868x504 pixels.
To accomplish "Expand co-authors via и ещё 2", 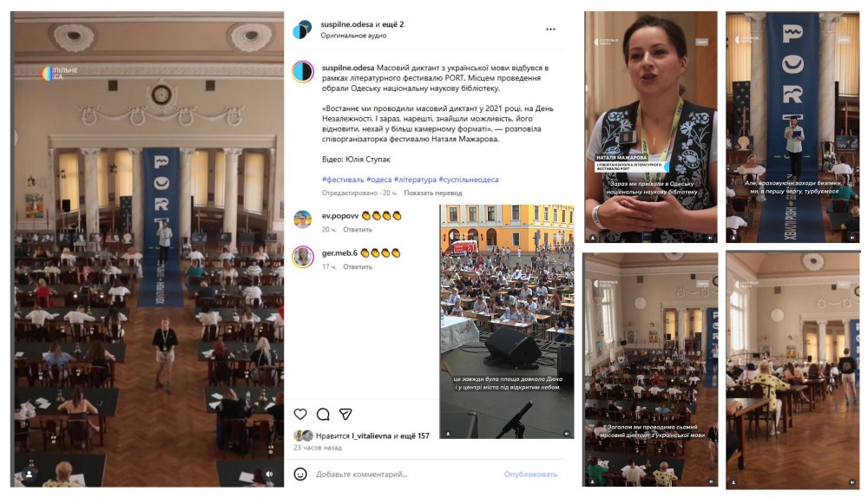I will 390,24.
